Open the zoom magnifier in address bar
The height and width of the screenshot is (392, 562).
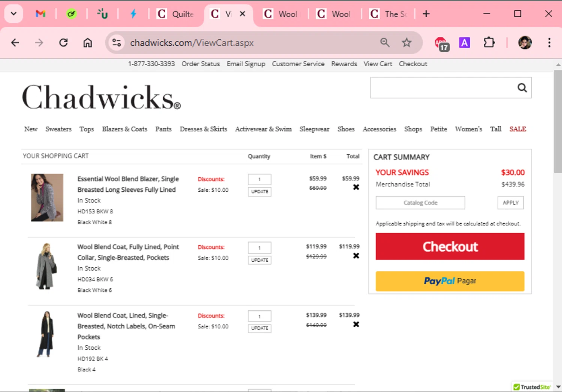click(385, 43)
